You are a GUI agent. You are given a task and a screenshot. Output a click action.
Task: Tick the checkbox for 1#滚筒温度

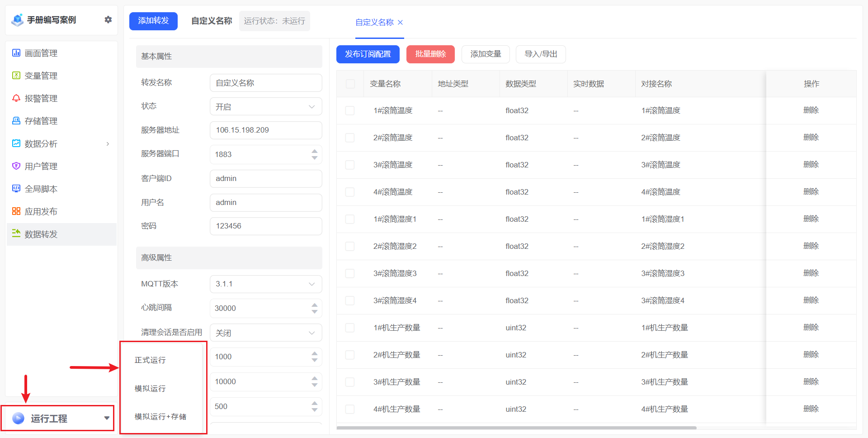(349, 110)
